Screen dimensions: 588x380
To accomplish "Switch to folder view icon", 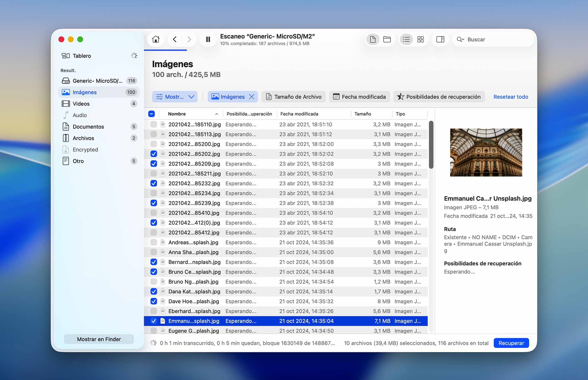I will pos(387,39).
